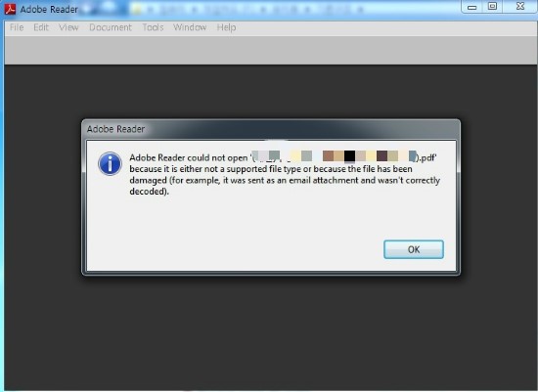This screenshot has height=392, width=538.
Task: Close the Adobe Reader main window
Action: [520, 7]
